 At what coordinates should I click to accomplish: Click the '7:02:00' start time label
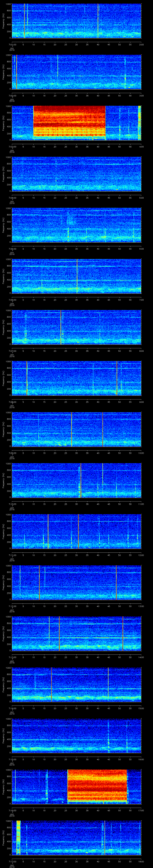12,96
